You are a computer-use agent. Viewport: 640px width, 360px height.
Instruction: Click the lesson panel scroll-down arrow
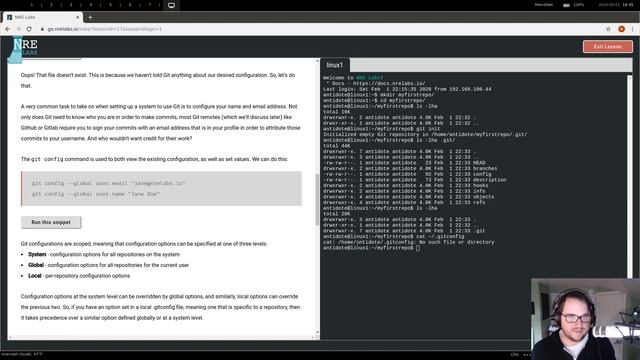coord(317,333)
